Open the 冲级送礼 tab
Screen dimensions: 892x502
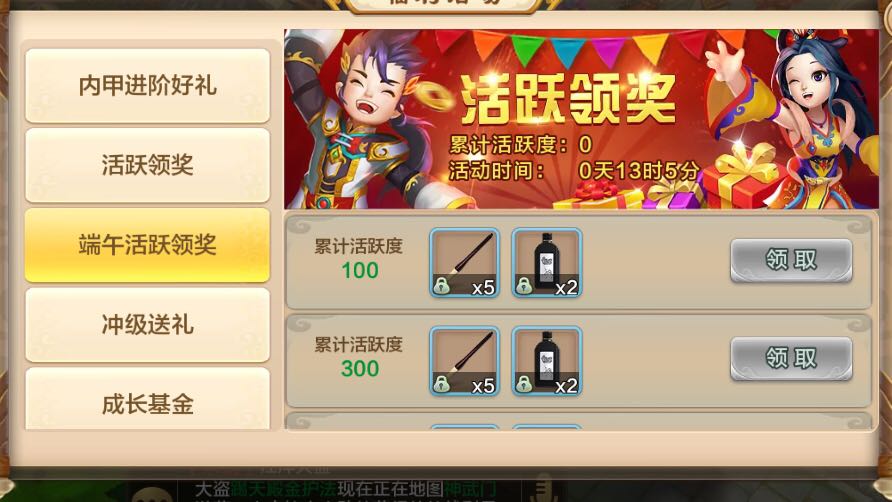coord(147,324)
